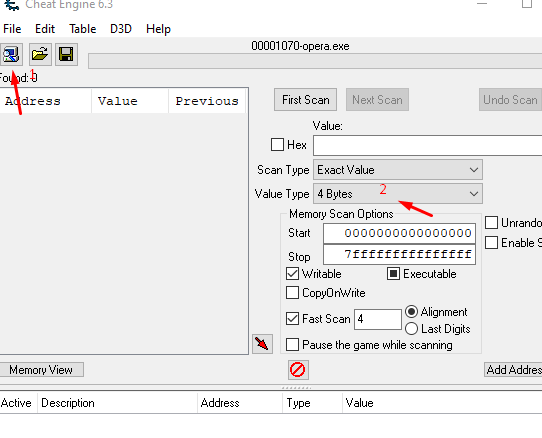Open the Help menu
The height and width of the screenshot is (438, 542).
158,29
